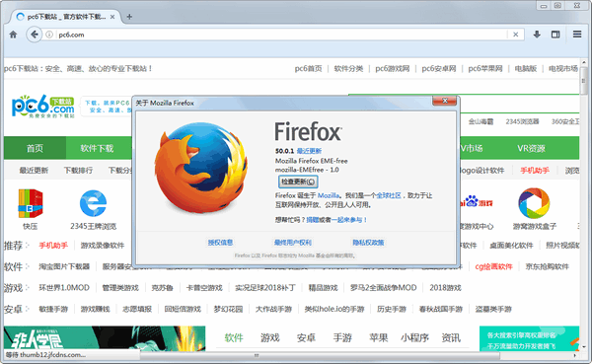Click the pc6.com site logo
The height and width of the screenshot is (364, 592).
42,107
